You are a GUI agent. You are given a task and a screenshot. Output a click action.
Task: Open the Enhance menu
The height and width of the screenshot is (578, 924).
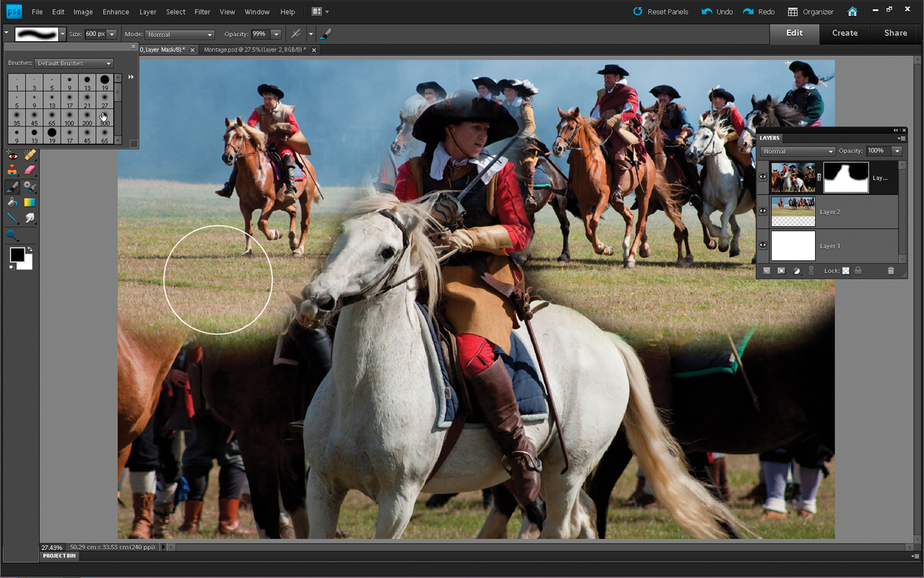(115, 12)
